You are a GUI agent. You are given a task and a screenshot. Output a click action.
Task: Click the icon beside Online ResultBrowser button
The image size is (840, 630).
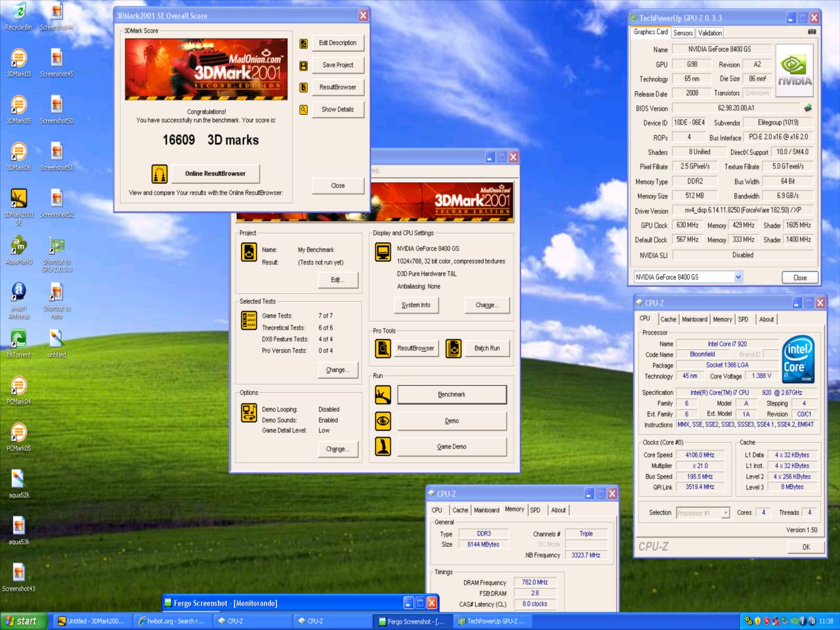(x=159, y=173)
